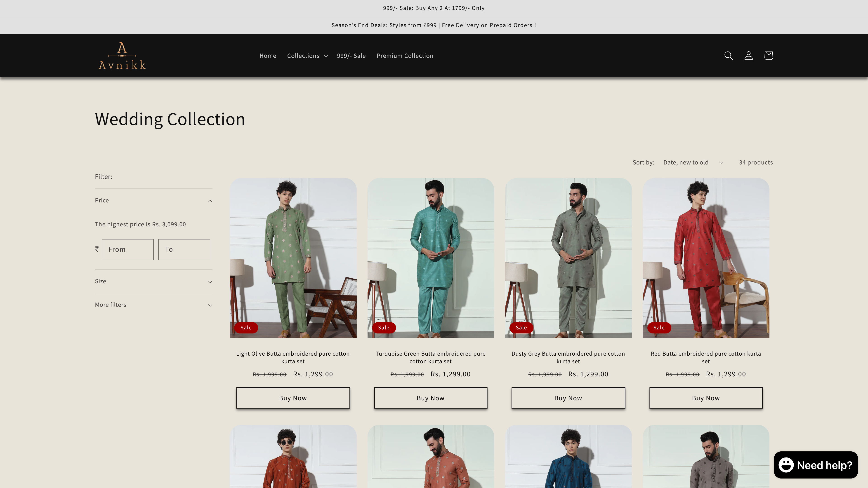
Task: Buy Now the Turquoise Green kurta set
Action: click(x=430, y=398)
